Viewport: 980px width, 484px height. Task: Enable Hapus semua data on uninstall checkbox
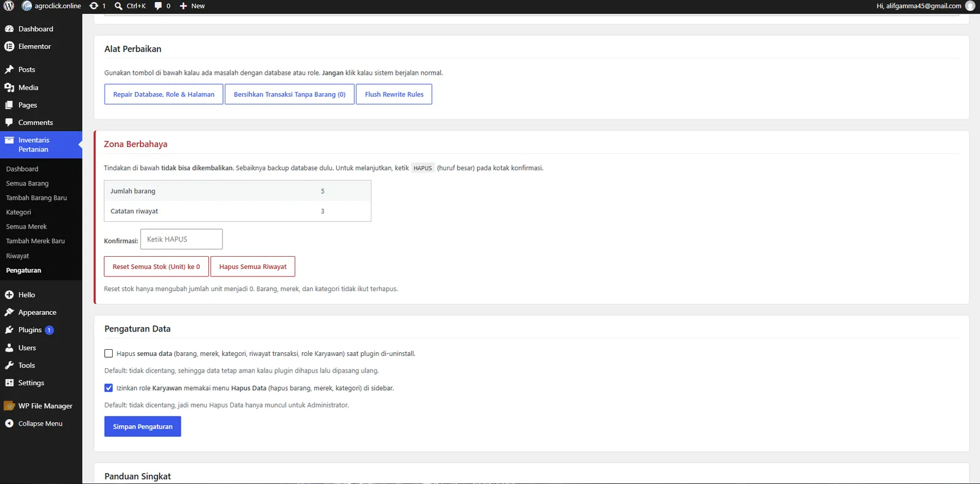pyautogui.click(x=108, y=354)
